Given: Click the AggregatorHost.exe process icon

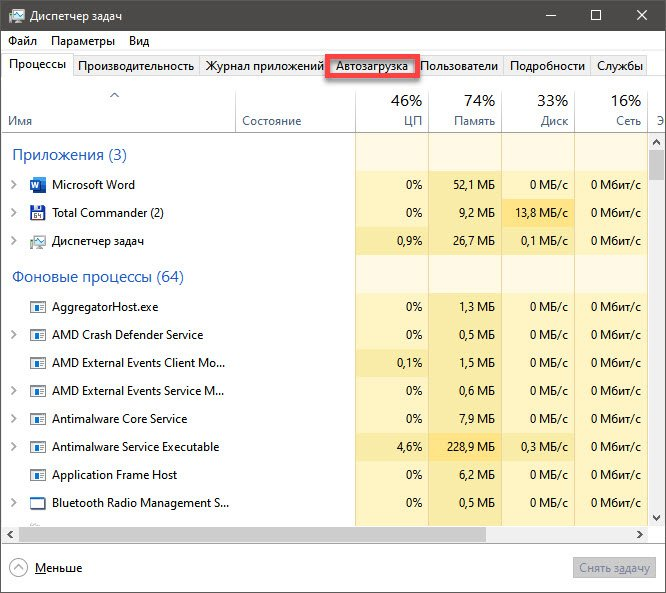Looking at the screenshot, I should (37, 307).
